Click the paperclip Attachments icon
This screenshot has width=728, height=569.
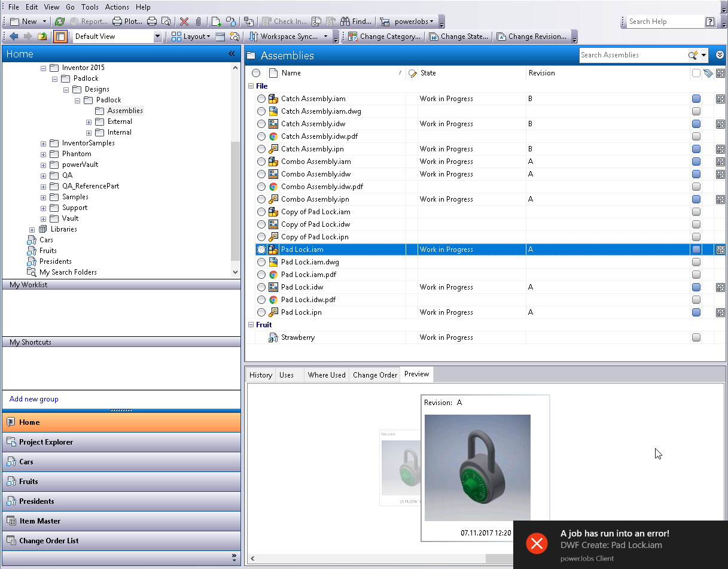[x=199, y=22]
